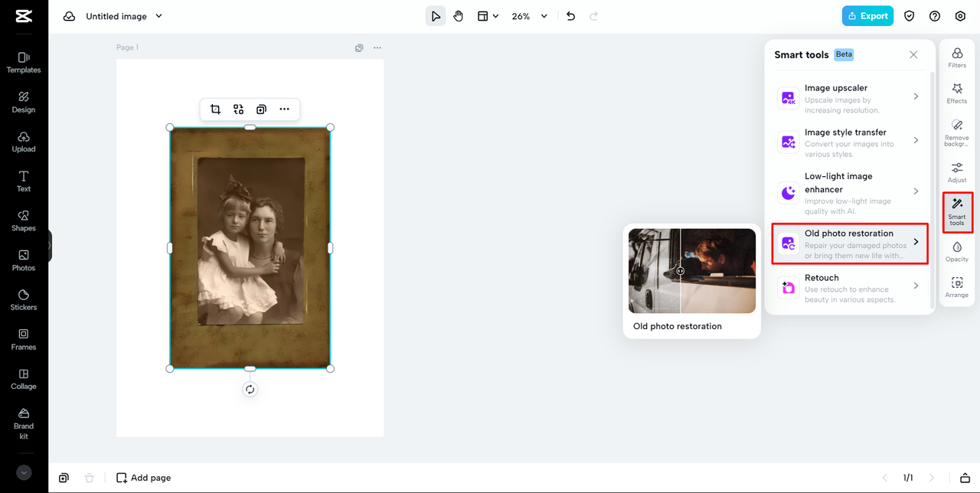Duplicate Page 1 using the copy icon
The height and width of the screenshot is (493, 980).
tap(359, 47)
